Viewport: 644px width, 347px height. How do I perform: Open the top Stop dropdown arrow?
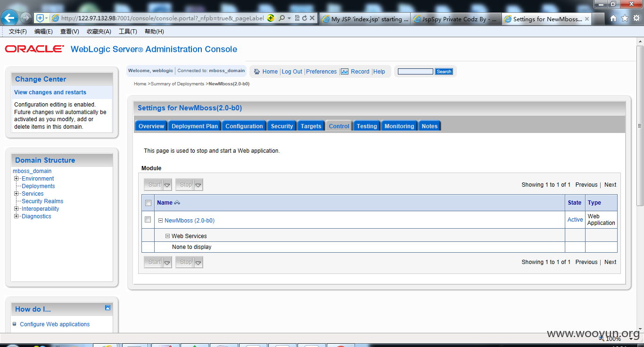pos(198,185)
